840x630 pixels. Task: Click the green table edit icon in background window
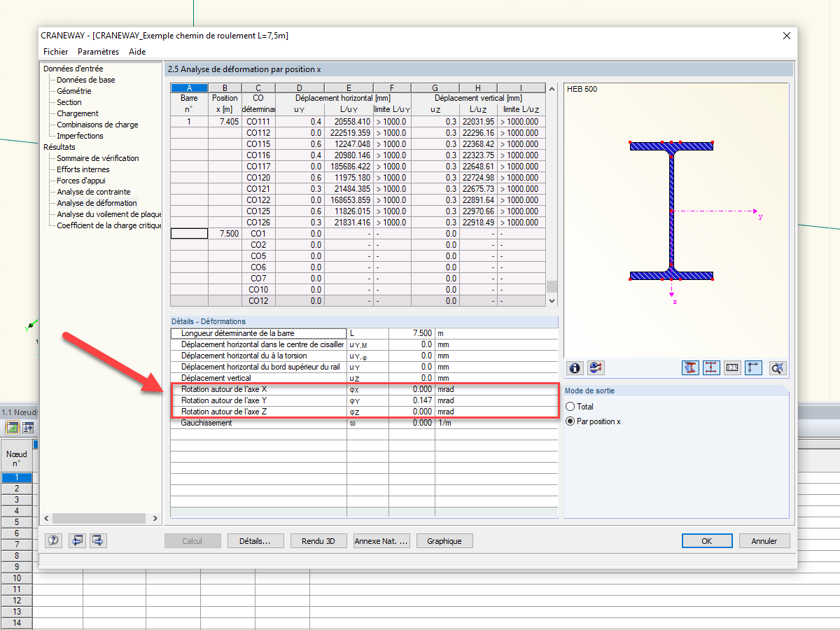(12, 428)
